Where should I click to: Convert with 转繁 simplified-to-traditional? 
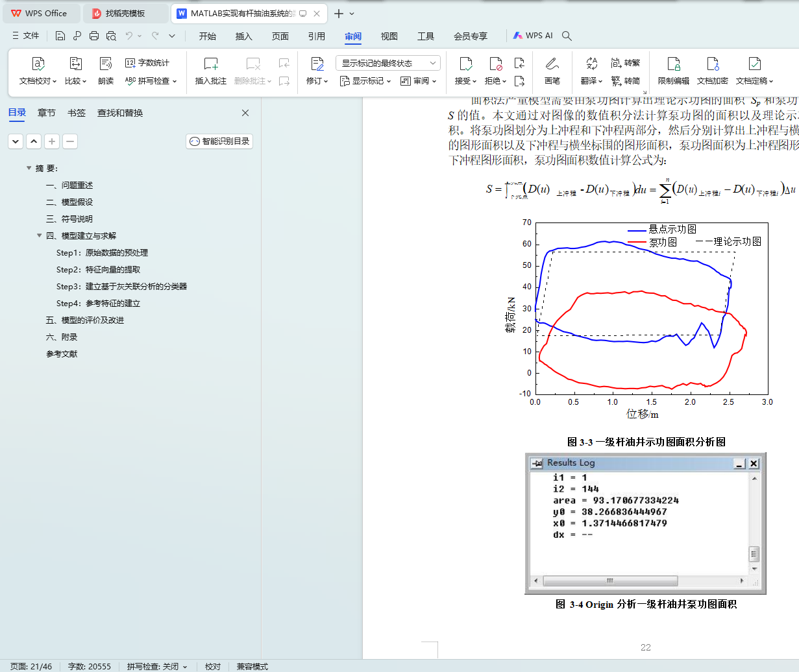pyautogui.click(x=626, y=63)
